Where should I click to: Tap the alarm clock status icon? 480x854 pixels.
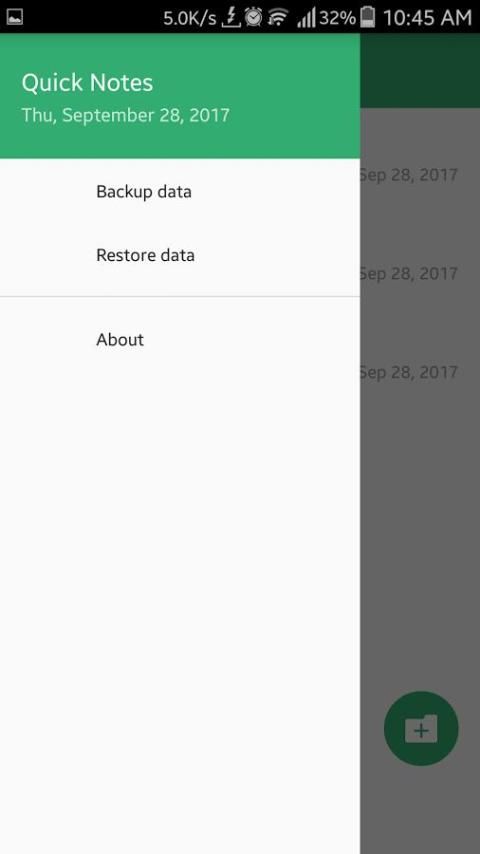point(253,17)
